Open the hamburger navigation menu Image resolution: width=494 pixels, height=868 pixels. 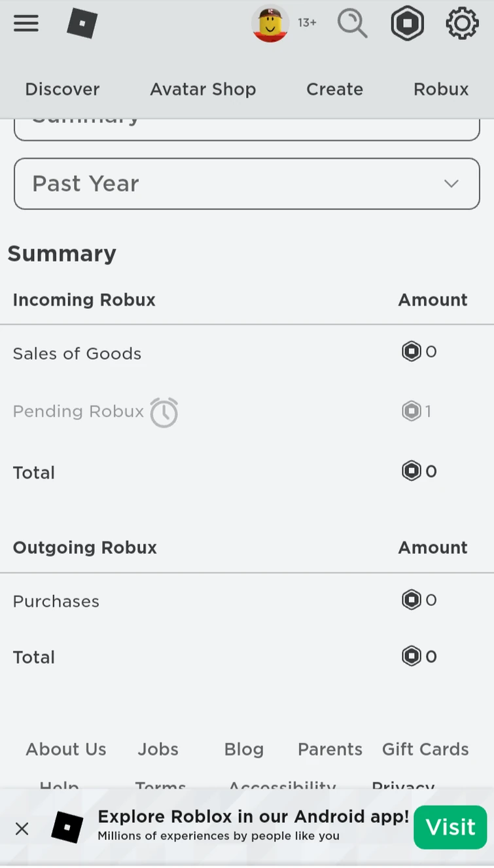pos(26,23)
